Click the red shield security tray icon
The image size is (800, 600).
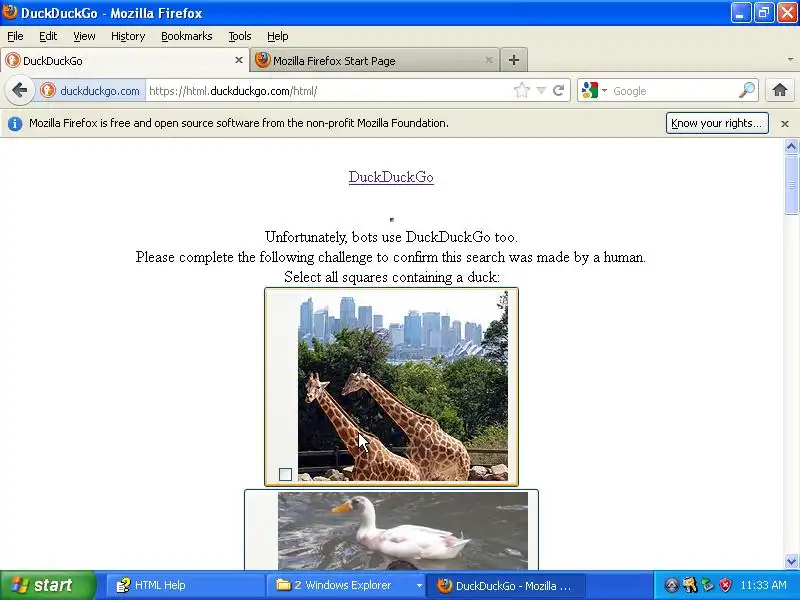[x=726, y=585]
